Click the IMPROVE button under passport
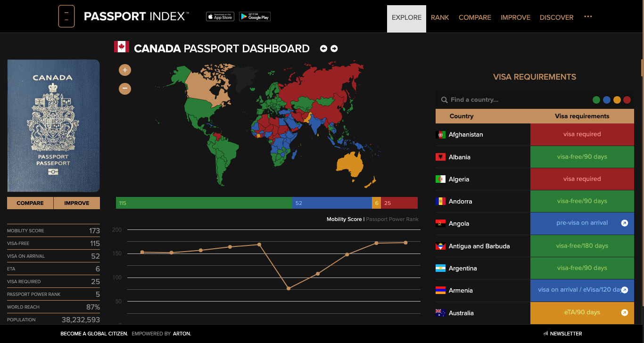644x343 pixels. point(77,203)
